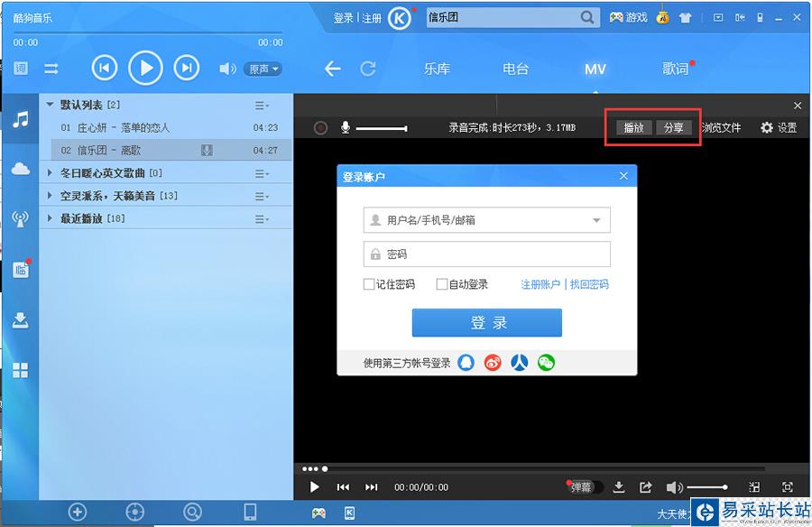Viewport: 812px width, 527px height.
Task: Open the 原声 sound effect dropdown
Action: click(x=263, y=69)
